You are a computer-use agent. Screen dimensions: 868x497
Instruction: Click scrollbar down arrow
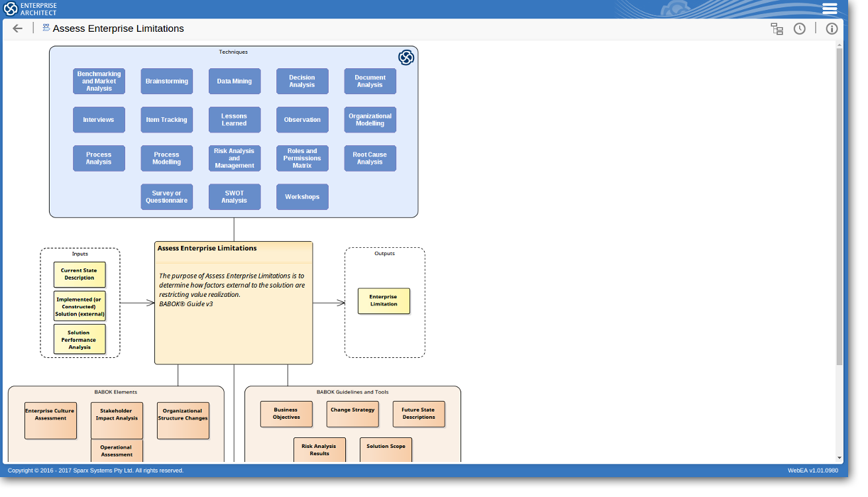[x=840, y=457]
